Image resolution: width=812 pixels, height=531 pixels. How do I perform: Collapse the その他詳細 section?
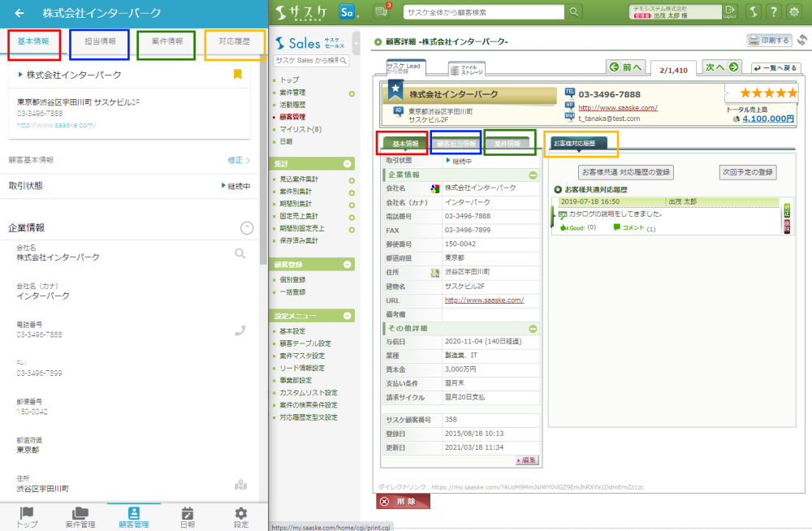pyautogui.click(x=533, y=329)
